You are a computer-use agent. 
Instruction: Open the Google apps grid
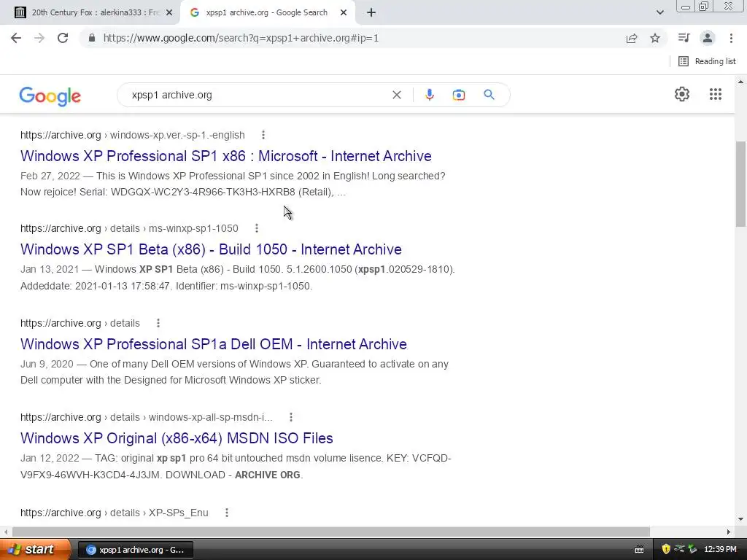(715, 94)
